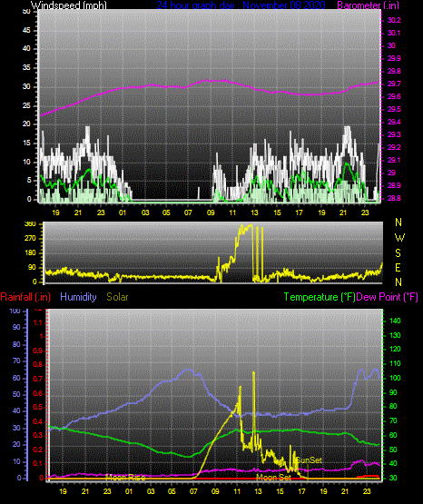The height and width of the screenshot is (504, 423).
Task: Click hour label 07 under wind graph
Action: click(x=188, y=212)
